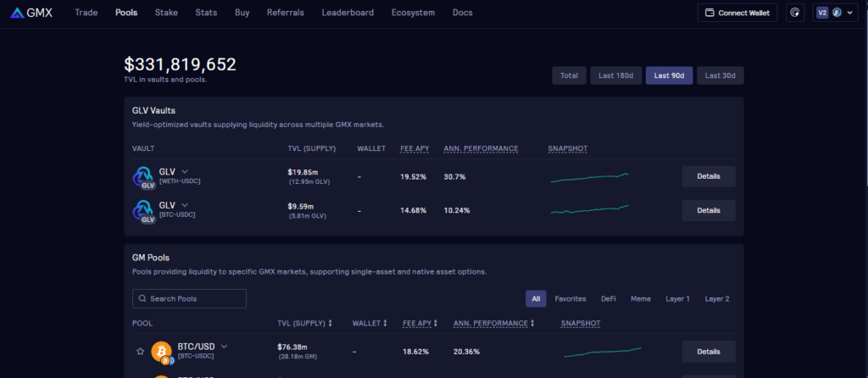Click the pools SNAPSHOT column header

click(x=581, y=323)
